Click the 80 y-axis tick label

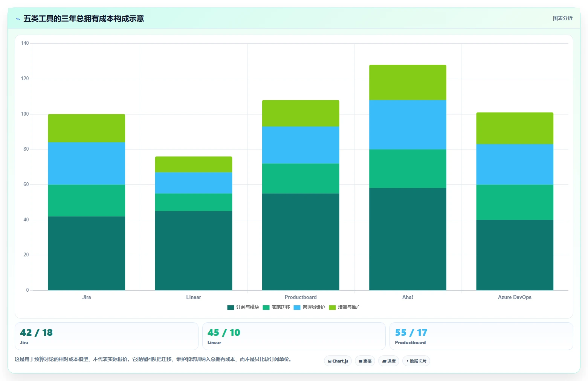26,149
